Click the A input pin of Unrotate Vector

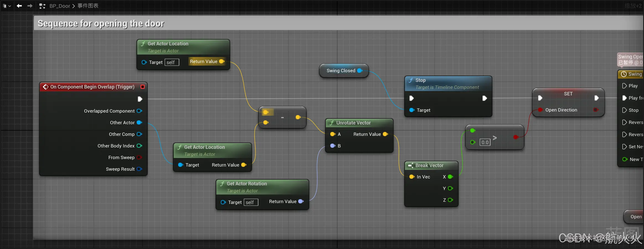(x=333, y=134)
